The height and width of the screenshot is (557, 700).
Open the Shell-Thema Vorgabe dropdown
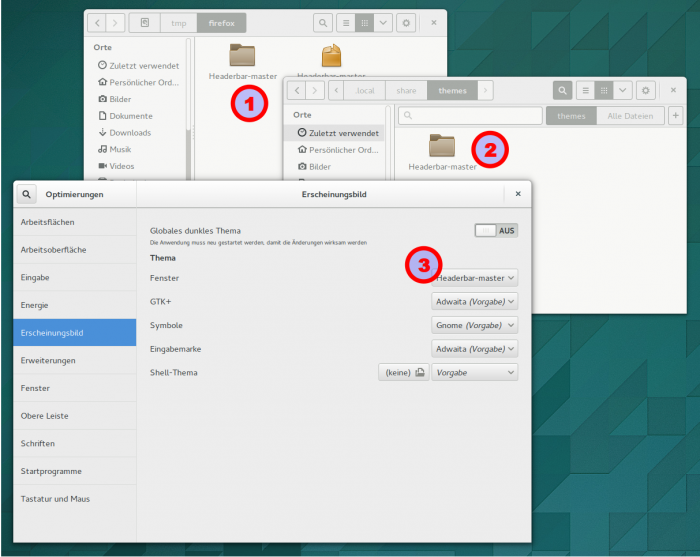[475, 372]
